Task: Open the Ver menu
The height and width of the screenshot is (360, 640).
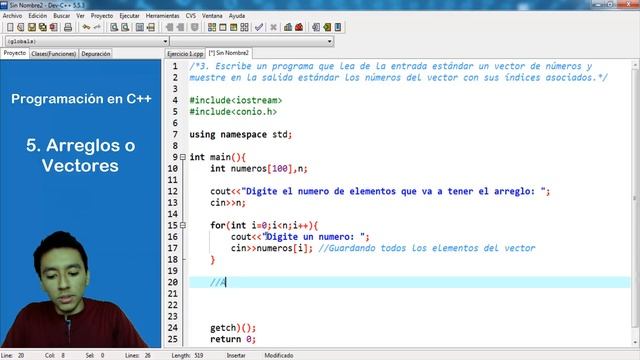Action: pyautogui.click(x=80, y=16)
